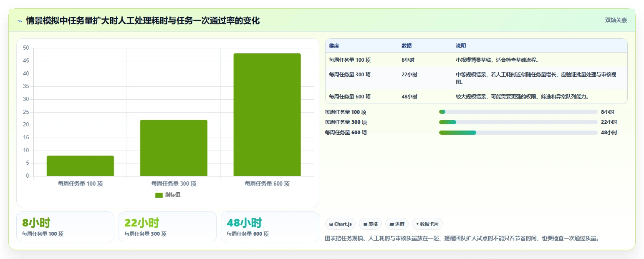Click the bar for 每周任务量 100 项
The width and height of the screenshot is (644, 259).
click(80, 166)
